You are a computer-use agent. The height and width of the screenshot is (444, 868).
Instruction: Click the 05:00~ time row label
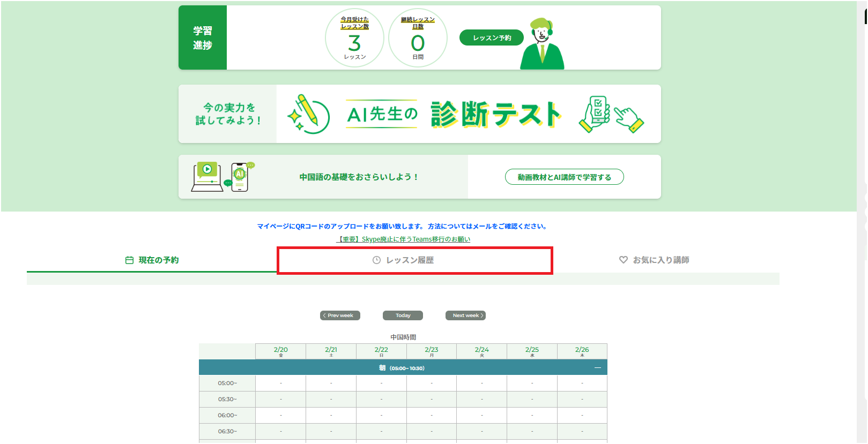[227, 383]
